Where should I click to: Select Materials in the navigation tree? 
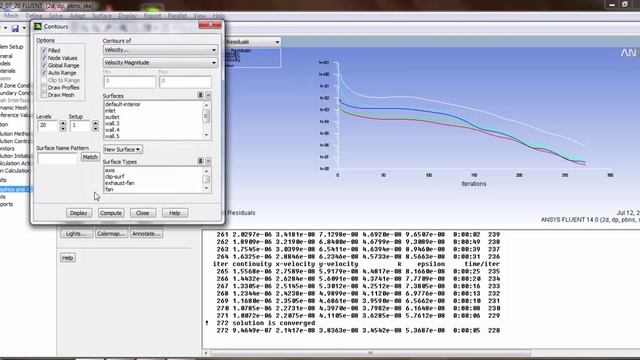point(7,71)
